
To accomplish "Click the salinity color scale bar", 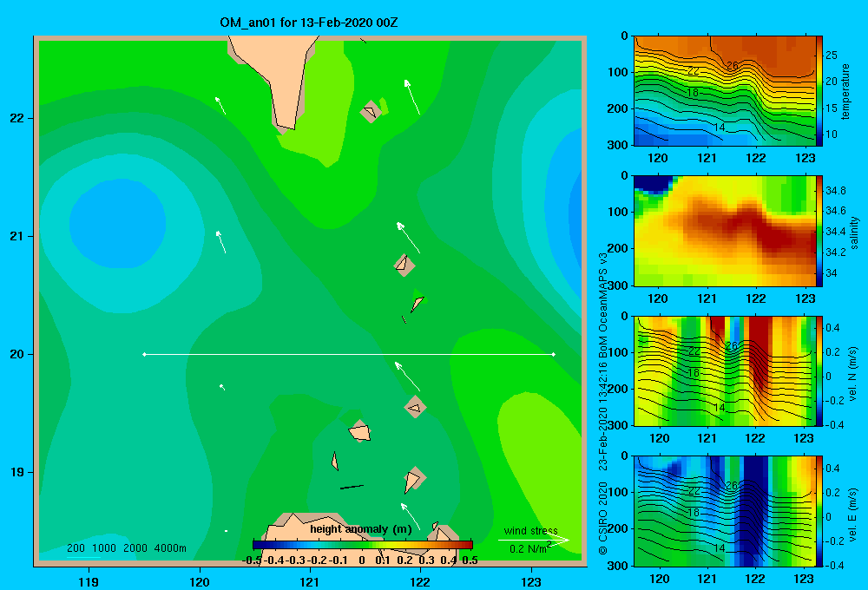I will pos(819,231).
